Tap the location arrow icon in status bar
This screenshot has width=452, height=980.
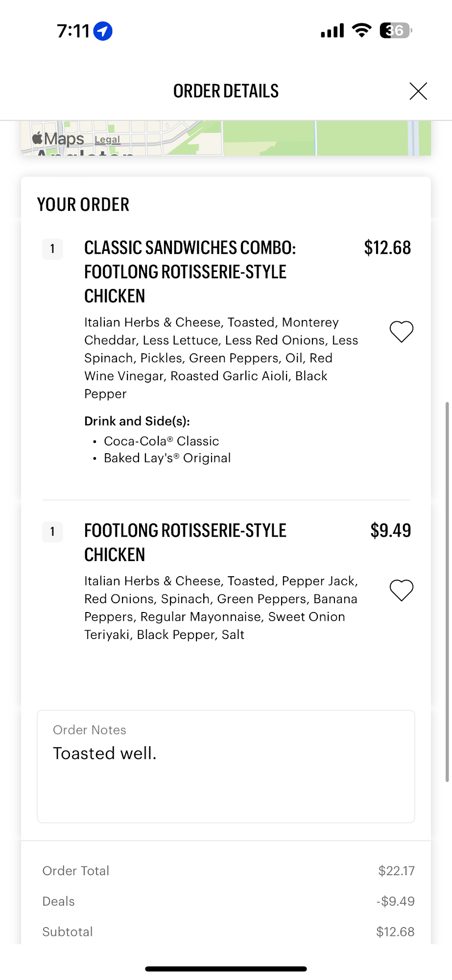click(103, 31)
